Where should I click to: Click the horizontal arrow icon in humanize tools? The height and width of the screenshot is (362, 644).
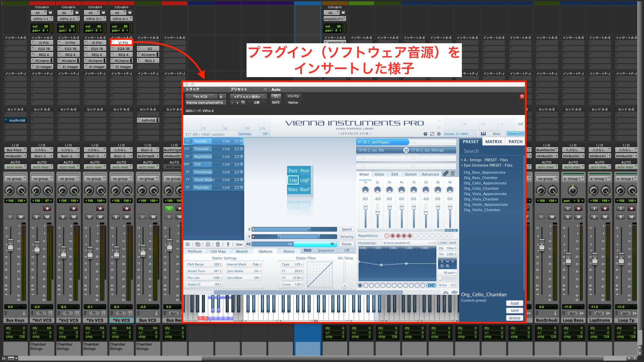[x=447, y=261]
